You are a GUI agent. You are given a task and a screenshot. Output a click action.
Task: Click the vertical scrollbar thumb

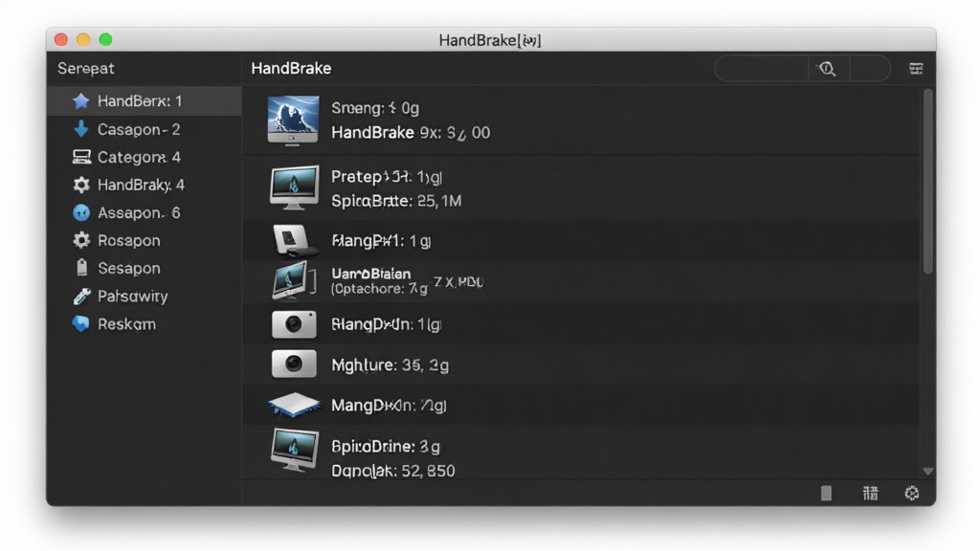click(928, 181)
